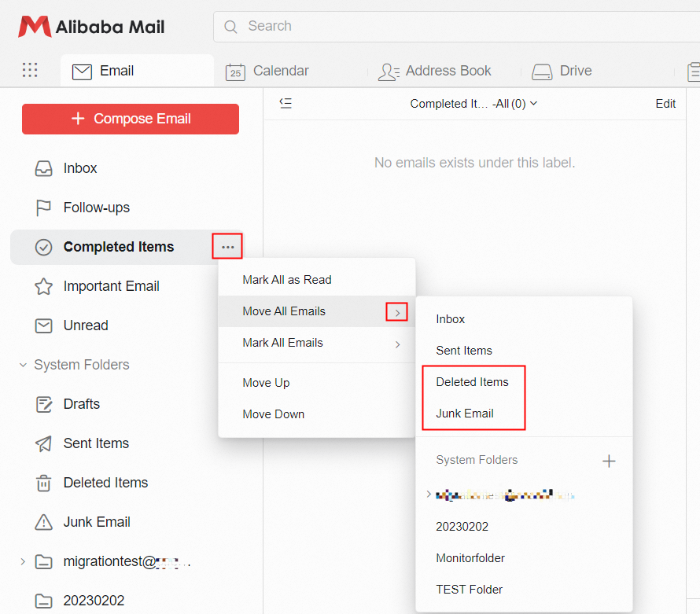Open the Completed Items more-options menu
Image resolution: width=700 pixels, height=614 pixels.
pos(227,246)
